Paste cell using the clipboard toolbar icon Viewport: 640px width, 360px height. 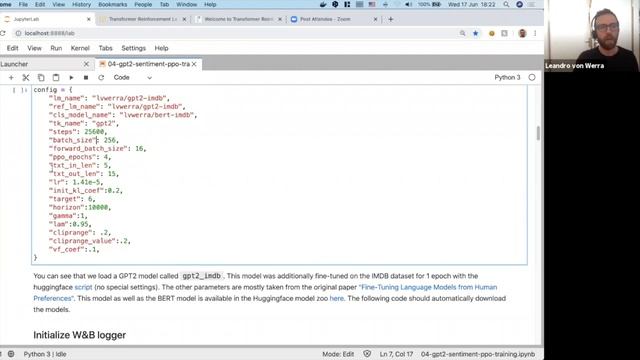coord(56,78)
